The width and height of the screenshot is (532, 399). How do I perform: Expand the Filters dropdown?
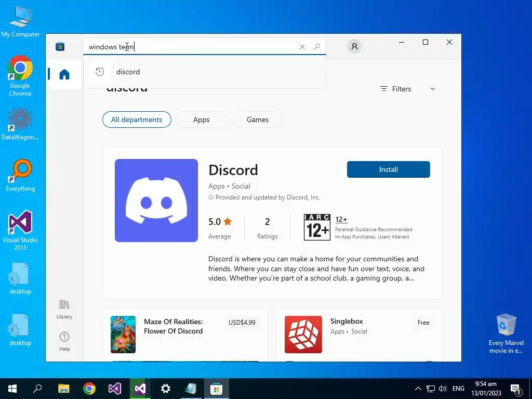coord(407,89)
